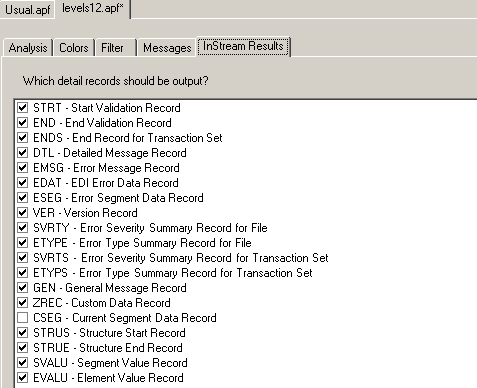The image size is (477, 388).
Task: Uncheck SVRTY Error Severity Summary for File
Action: (x=22, y=228)
